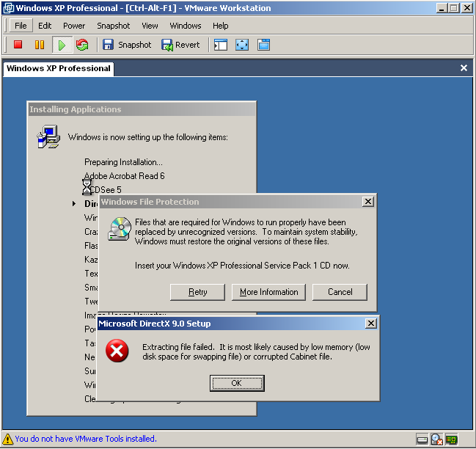The height and width of the screenshot is (449, 476).
Task: Click Retry in Windows File Protection dialog
Action: (197, 292)
